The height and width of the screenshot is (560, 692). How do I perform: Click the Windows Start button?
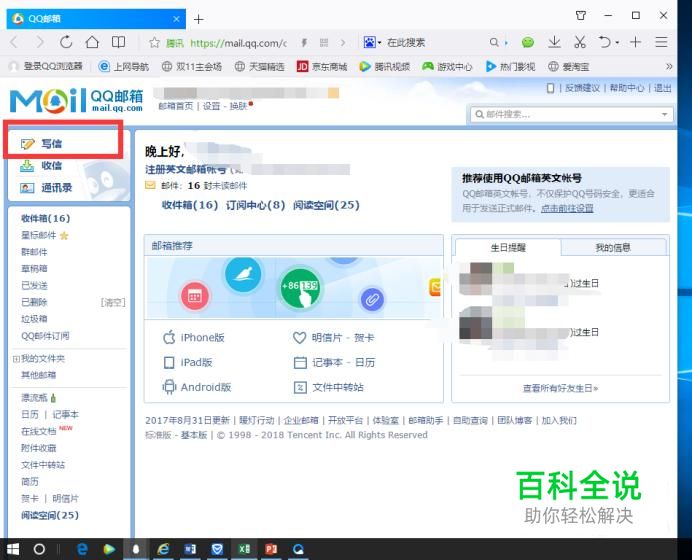[13, 549]
